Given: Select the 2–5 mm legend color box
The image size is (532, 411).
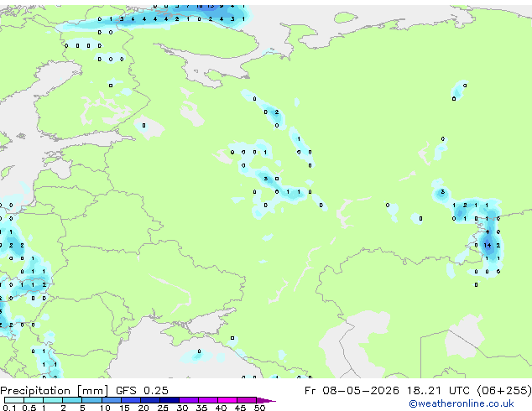Looking at the screenshot, I should [x=72, y=400].
